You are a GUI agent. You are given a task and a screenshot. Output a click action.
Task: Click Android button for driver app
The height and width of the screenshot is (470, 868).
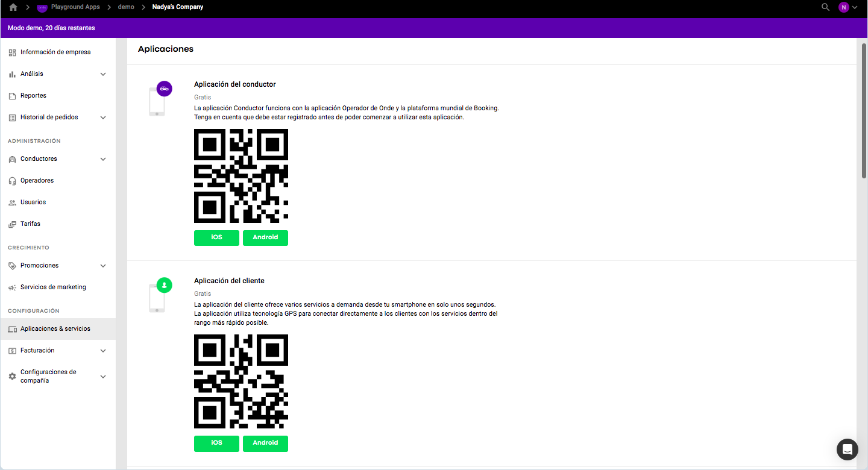coord(265,238)
